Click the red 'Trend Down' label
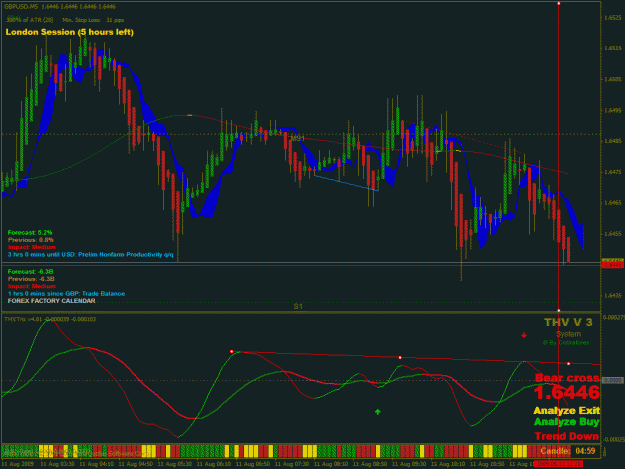Viewport: 625px width, 469px height. (566, 436)
